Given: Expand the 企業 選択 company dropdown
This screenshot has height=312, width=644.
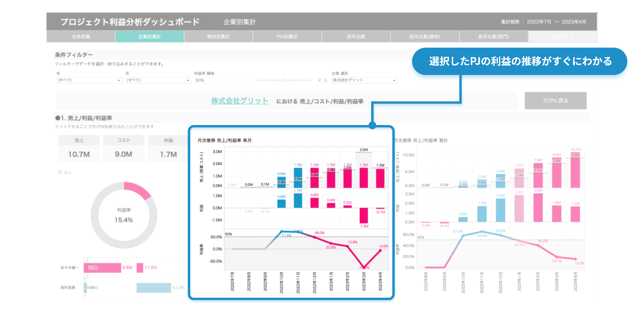Looking at the screenshot, I should click(x=365, y=80).
